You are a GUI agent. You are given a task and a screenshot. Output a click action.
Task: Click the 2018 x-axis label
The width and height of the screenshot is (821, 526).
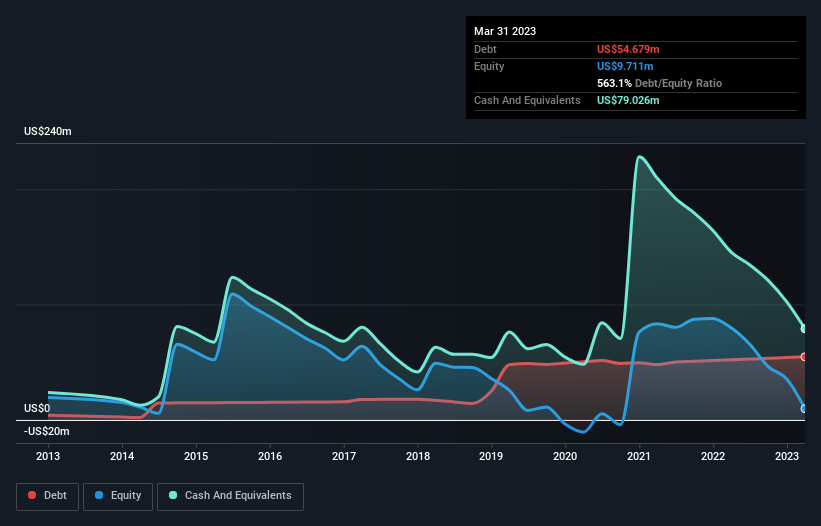tap(418, 456)
